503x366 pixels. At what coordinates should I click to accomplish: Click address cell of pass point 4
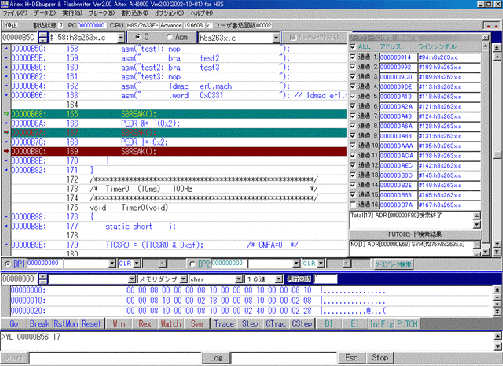[398, 87]
